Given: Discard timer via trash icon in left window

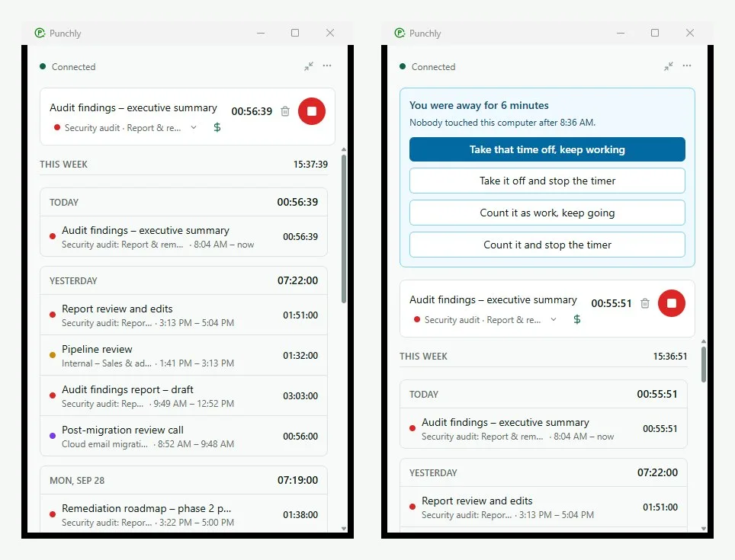Looking at the screenshot, I should pos(285,111).
